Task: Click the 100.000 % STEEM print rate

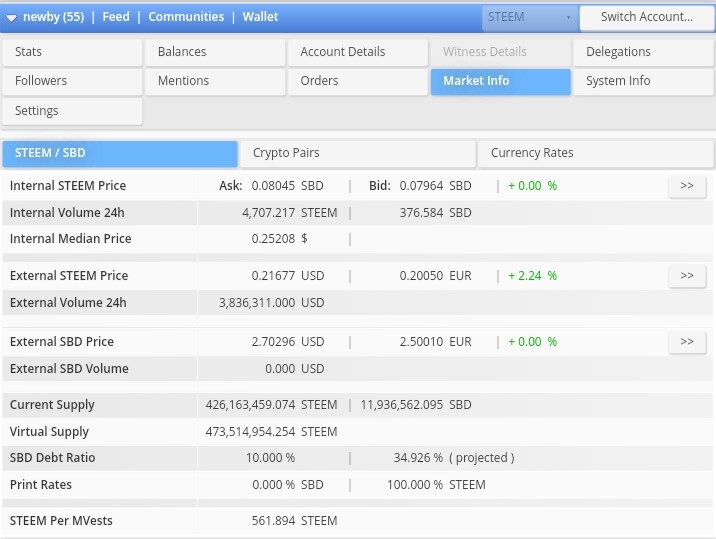Action: tap(436, 485)
